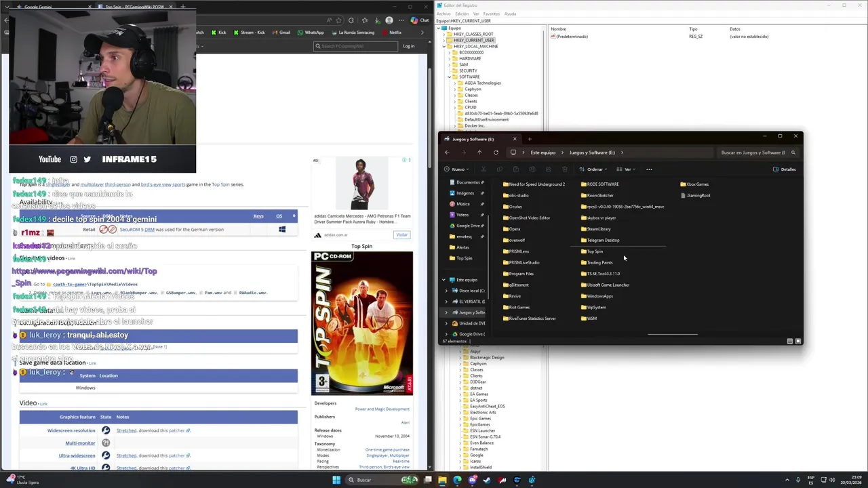Viewport: 868px width, 488px height.
Task: Click the Top Spin cover art image
Action: coord(362,323)
